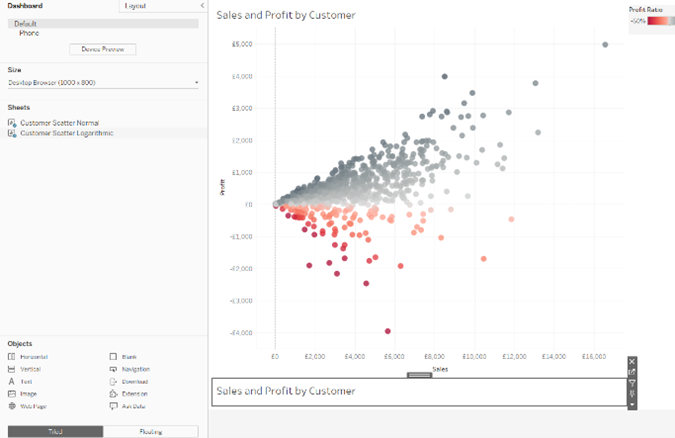Choose the Web Page object icon
675x438 pixels.
(x=11, y=407)
